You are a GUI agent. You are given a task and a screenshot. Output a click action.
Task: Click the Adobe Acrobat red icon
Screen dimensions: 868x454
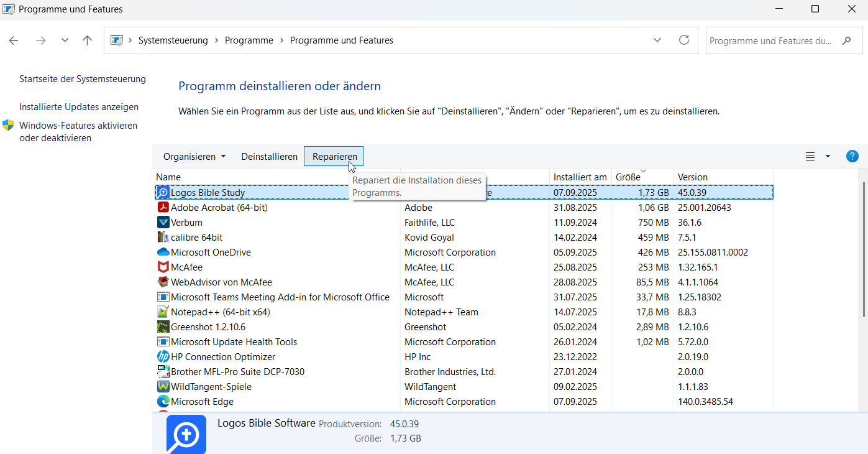point(163,207)
